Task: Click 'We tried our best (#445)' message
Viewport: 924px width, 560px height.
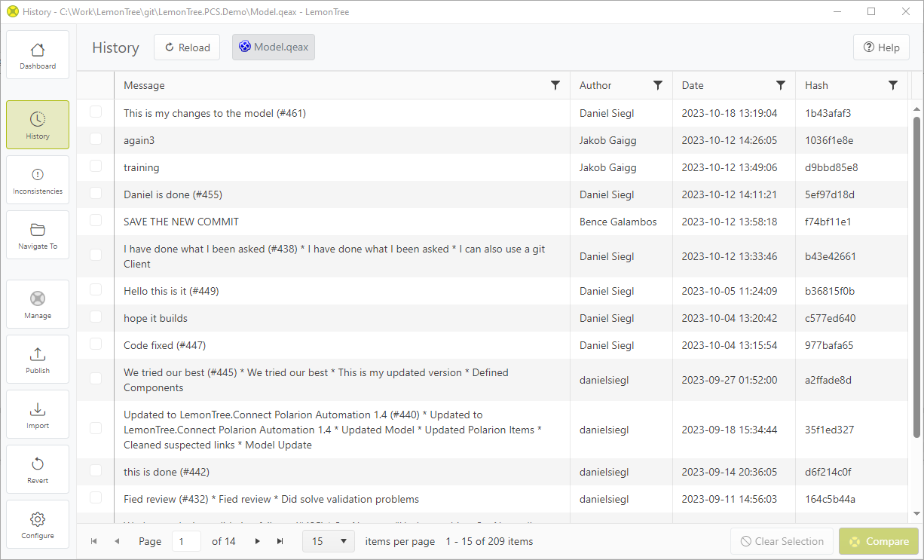Action: click(x=317, y=380)
